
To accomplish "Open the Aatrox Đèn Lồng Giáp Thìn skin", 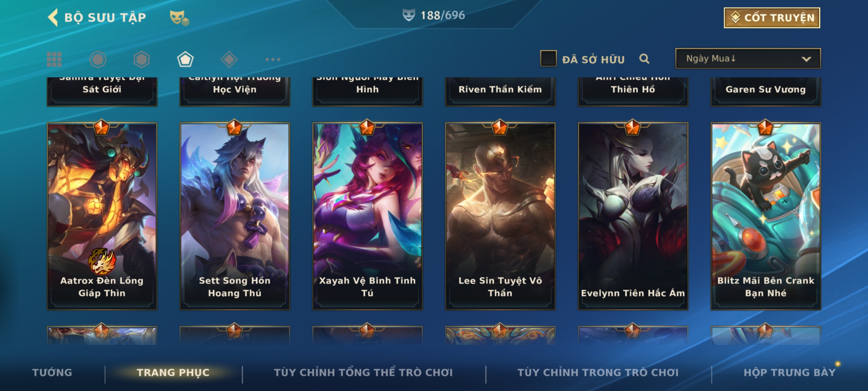I will pyautogui.click(x=102, y=216).
